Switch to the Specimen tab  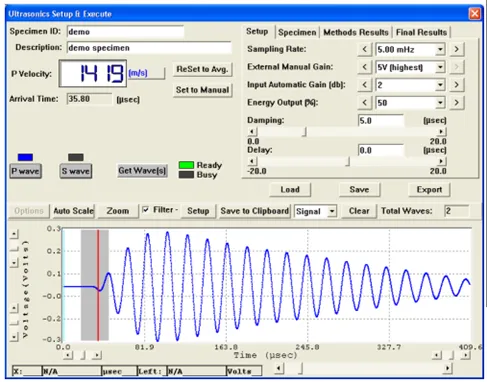(x=297, y=32)
